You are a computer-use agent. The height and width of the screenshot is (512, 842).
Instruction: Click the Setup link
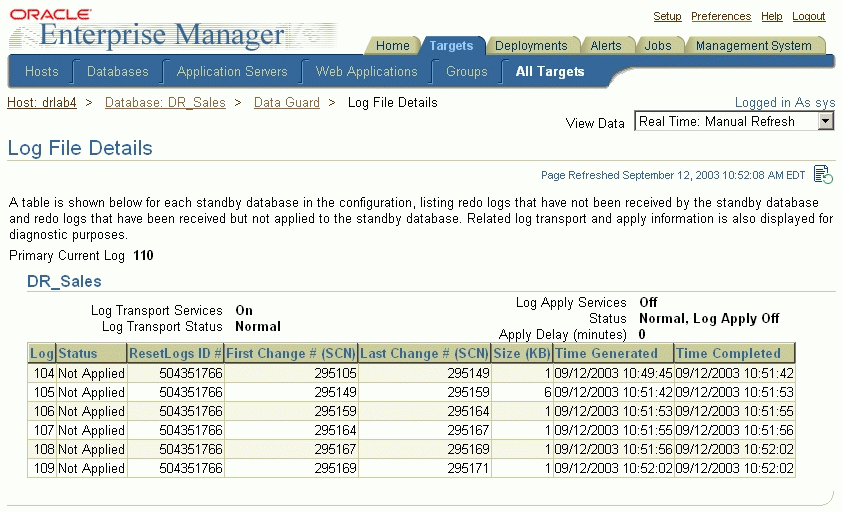coord(667,16)
